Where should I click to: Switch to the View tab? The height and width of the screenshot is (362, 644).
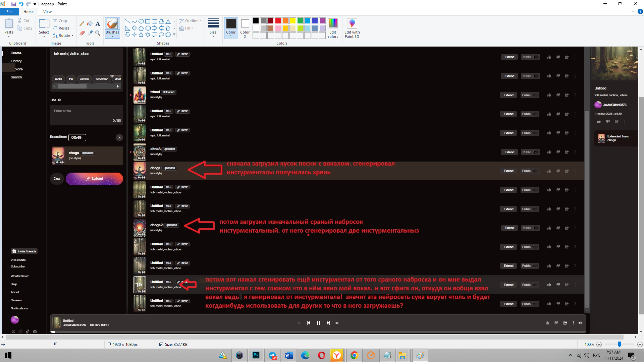[47, 12]
